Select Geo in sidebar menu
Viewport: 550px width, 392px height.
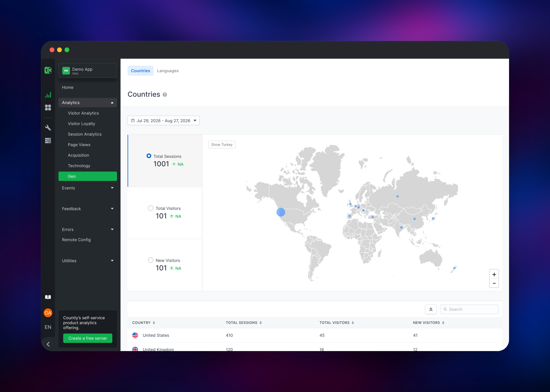[x=88, y=176]
